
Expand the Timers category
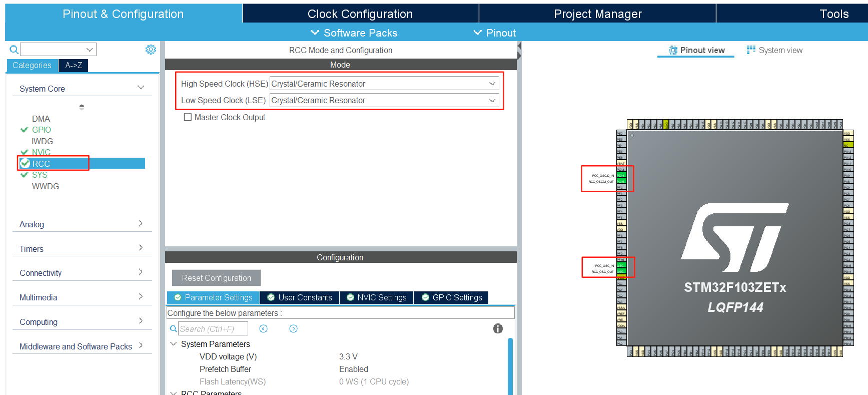[x=141, y=248]
